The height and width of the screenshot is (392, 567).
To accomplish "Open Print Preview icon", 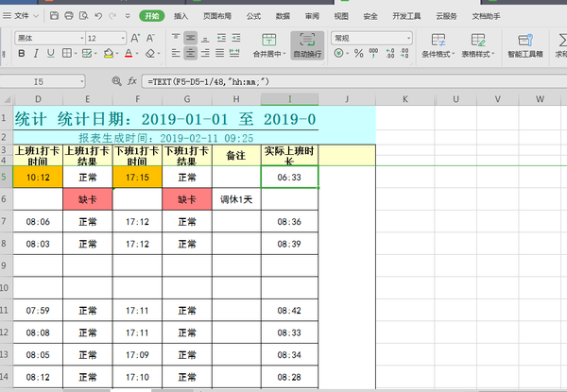I will [83, 15].
